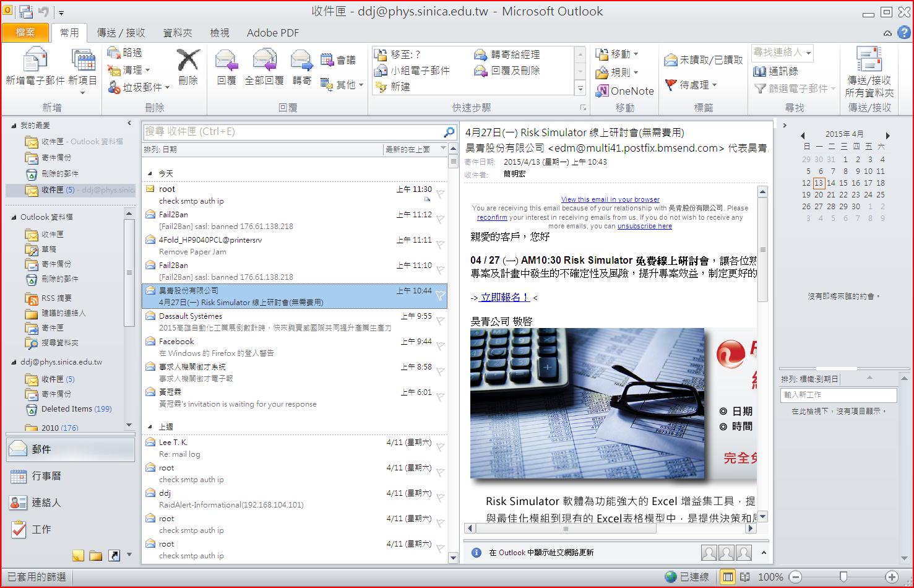The image size is (914, 588).
Task: Click the 略過 ignore conversation icon
Action: (x=124, y=53)
